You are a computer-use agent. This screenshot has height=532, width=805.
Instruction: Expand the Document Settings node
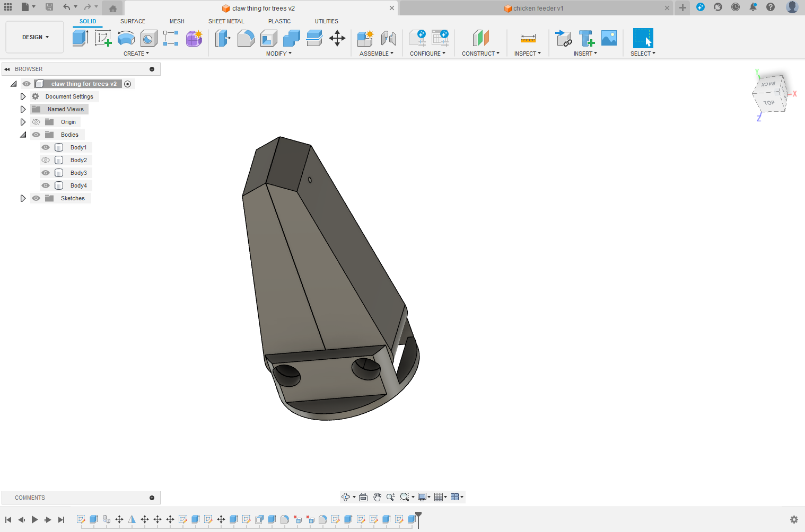[x=23, y=96]
